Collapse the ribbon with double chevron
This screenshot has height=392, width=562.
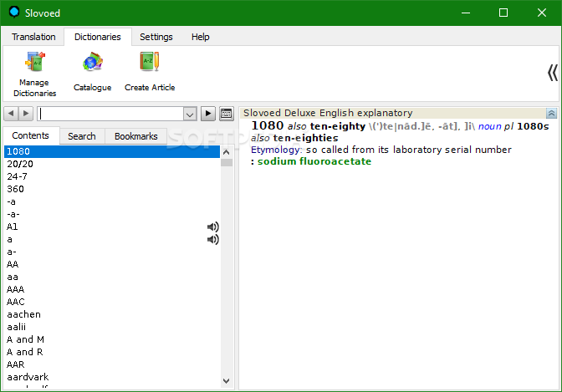tap(552, 73)
